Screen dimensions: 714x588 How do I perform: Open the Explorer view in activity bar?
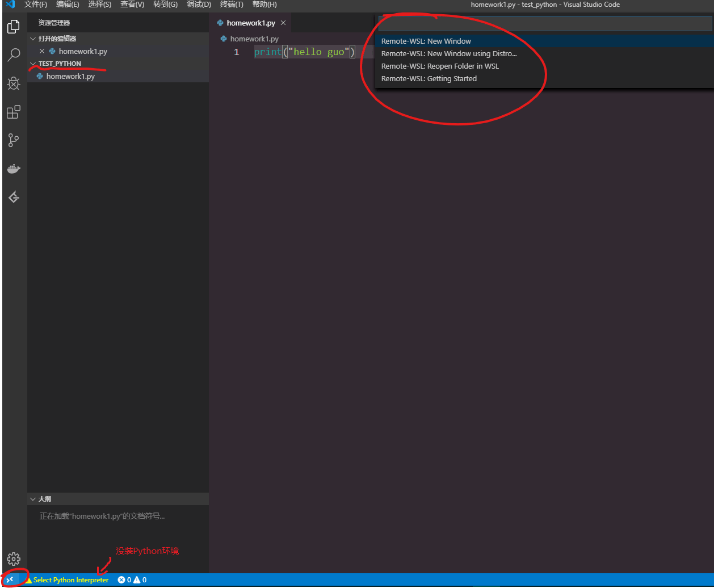14,27
